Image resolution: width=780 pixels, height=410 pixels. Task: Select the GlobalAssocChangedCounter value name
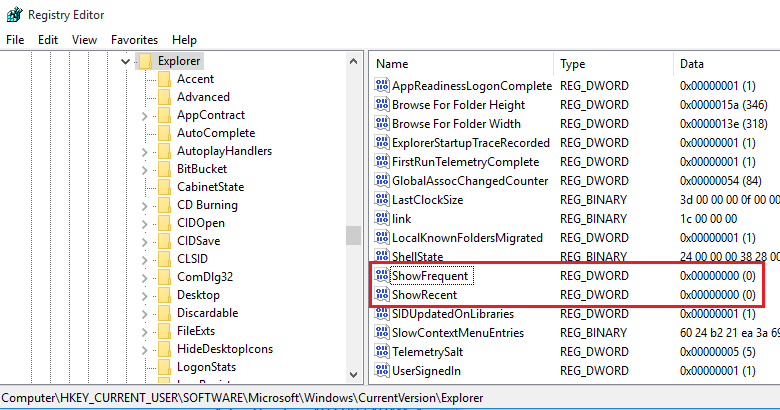[x=470, y=181]
